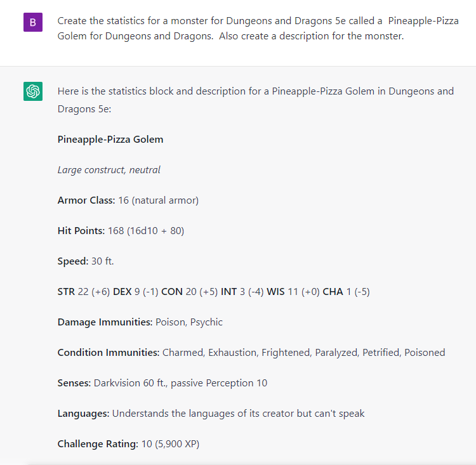This screenshot has width=476, height=465.
Task: Click the Condition Immunities label
Action: [109, 352]
